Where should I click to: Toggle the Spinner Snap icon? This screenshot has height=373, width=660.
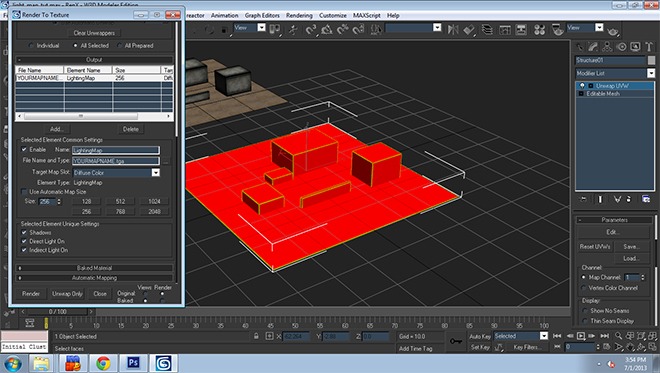tap(359, 29)
